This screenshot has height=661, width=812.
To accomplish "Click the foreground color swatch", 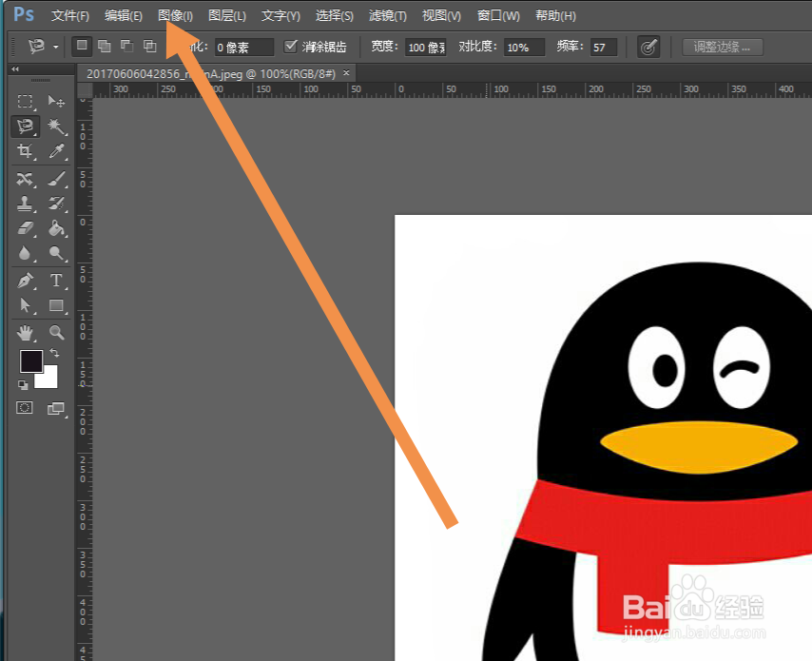I will point(31,360).
